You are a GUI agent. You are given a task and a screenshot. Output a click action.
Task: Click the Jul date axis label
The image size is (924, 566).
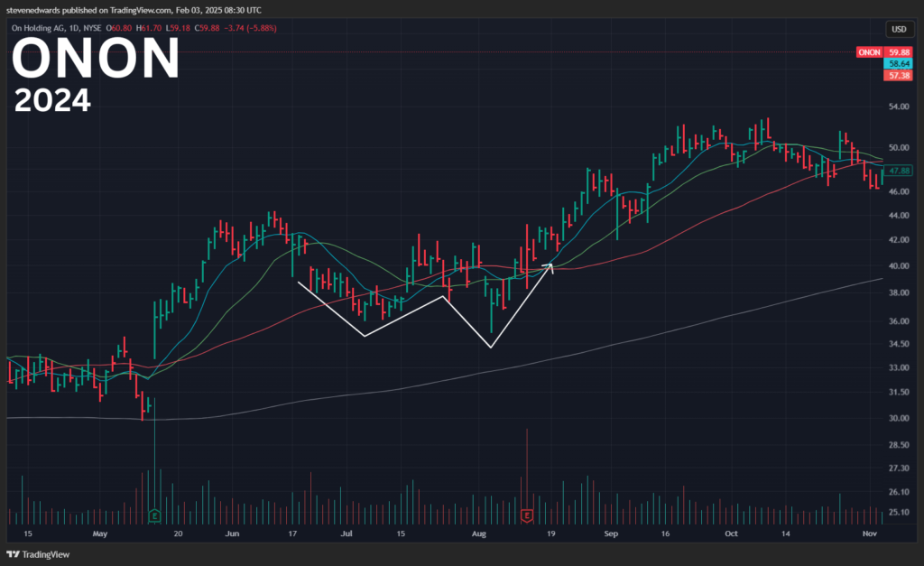(x=346, y=534)
